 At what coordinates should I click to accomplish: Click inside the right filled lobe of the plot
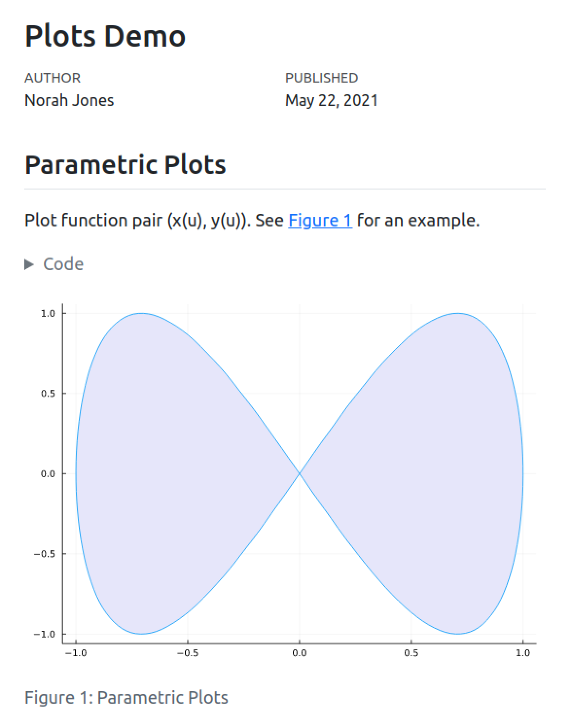point(438,474)
